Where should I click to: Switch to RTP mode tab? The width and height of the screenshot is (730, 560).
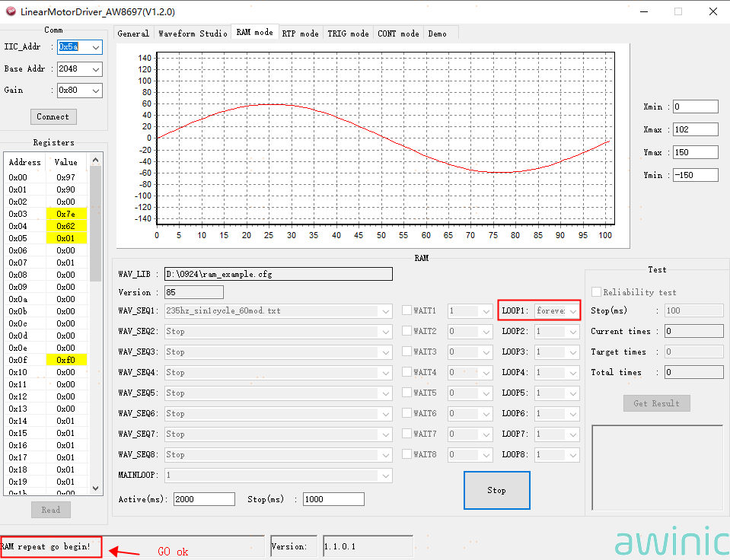coord(300,33)
